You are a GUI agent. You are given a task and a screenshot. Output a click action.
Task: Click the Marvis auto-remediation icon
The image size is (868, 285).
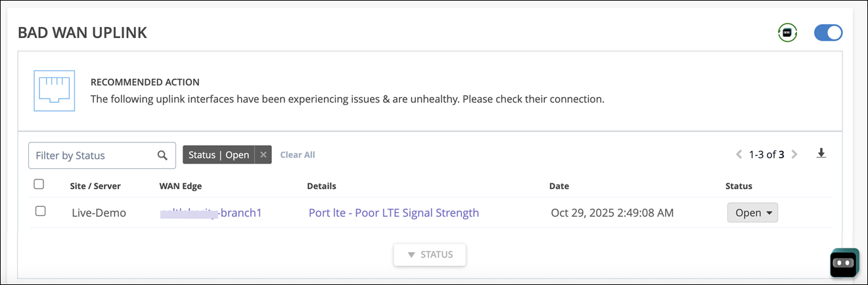point(787,32)
